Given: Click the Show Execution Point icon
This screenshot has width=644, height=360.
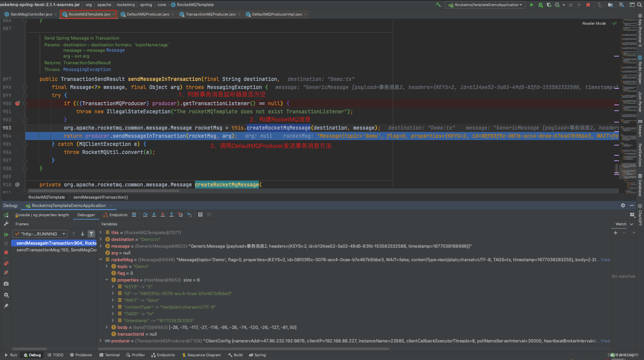Looking at the screenshot, I should click(134, 215).
